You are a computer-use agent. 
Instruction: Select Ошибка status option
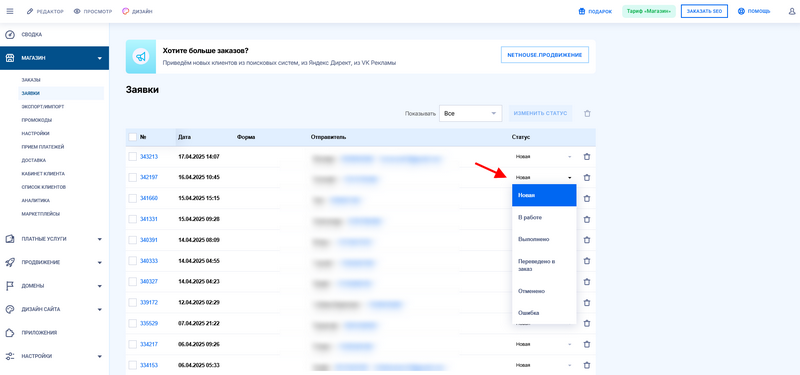click(544, 313)
